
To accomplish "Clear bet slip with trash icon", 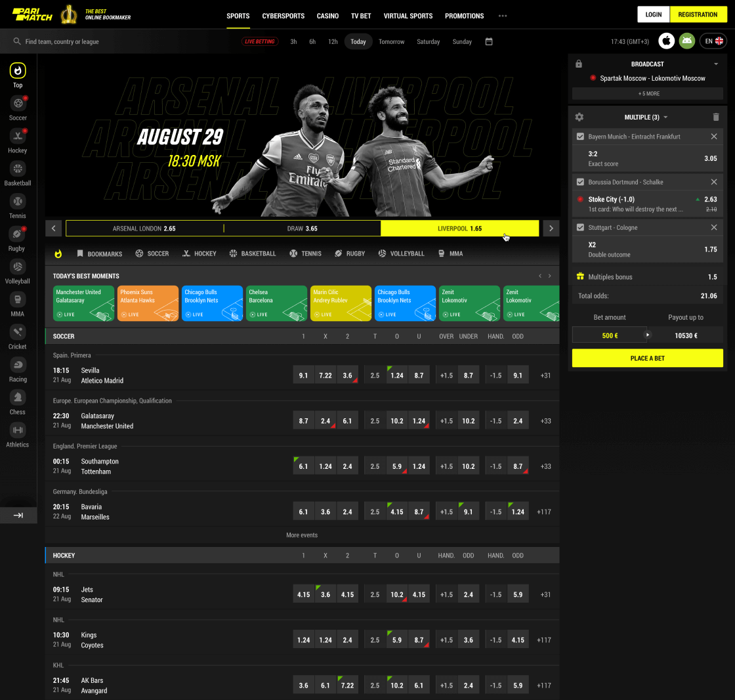I will click(x=715, y=117).
